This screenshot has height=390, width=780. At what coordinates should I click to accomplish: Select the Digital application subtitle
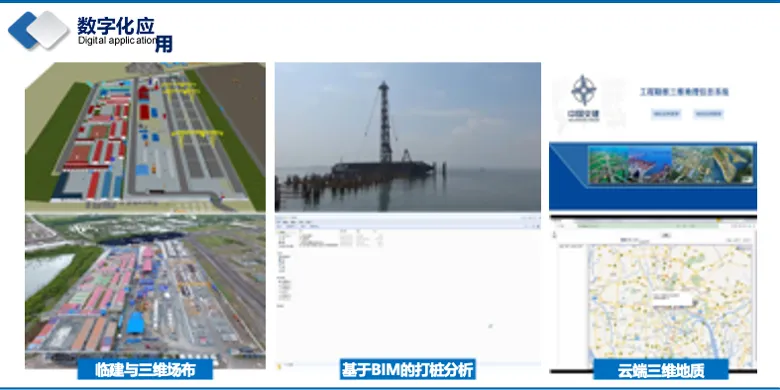point(117,41)
